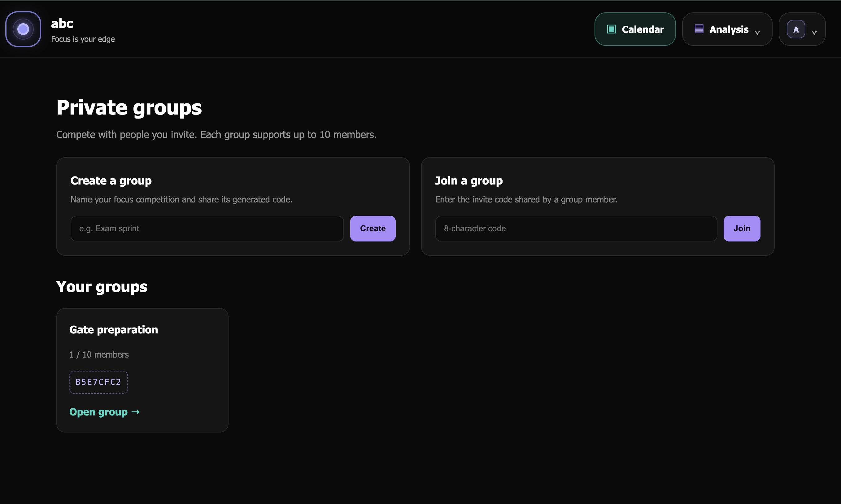
Task: Click the abc app logo icon
Action: [23, 29]
